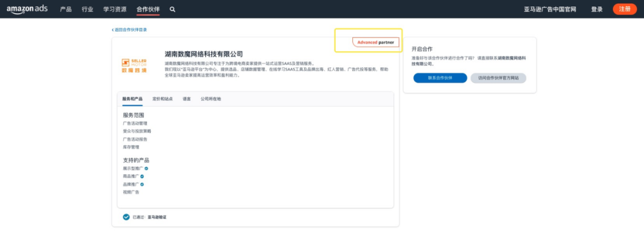The image size is (644, 246).
Task: Click the 广告活动报告 service text
Action: pyautogui.click(x=135, y=139)
